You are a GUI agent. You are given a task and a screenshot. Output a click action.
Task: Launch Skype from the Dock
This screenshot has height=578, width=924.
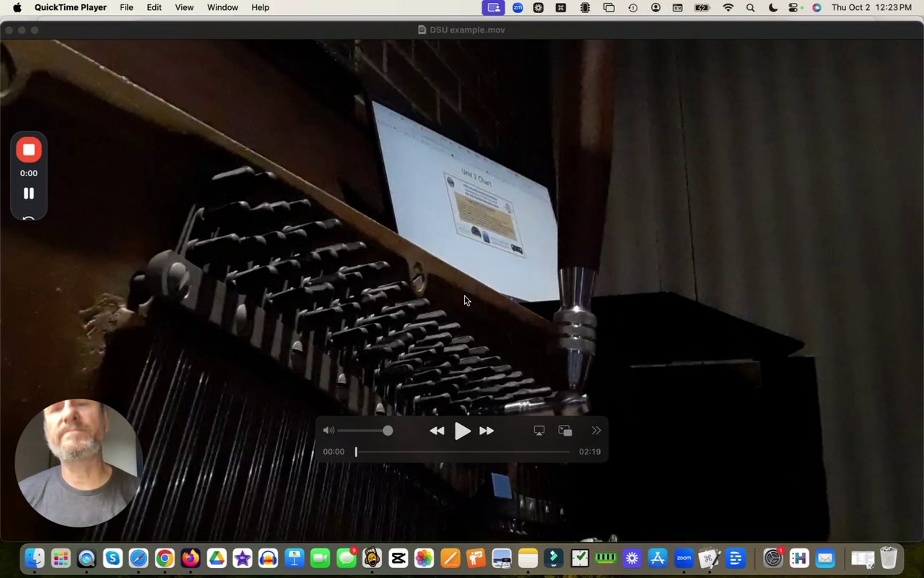coord(113,558)
